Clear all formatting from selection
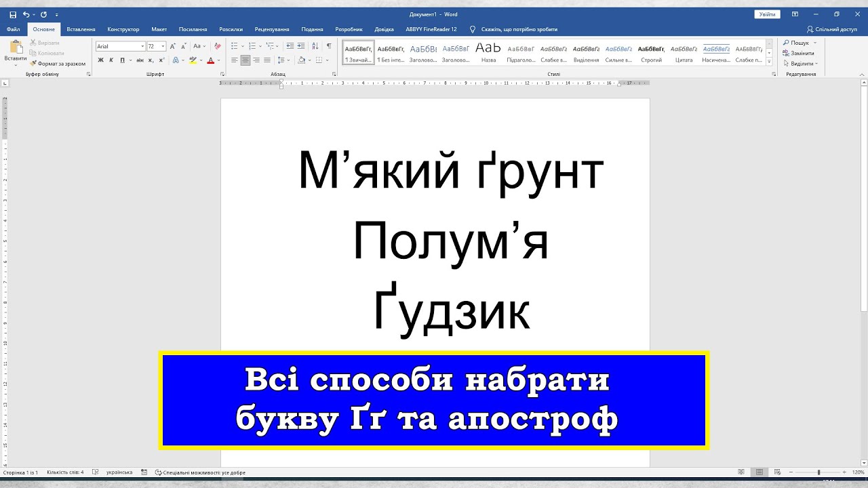This screenshot has width=868, height=488. pos(217,46)
